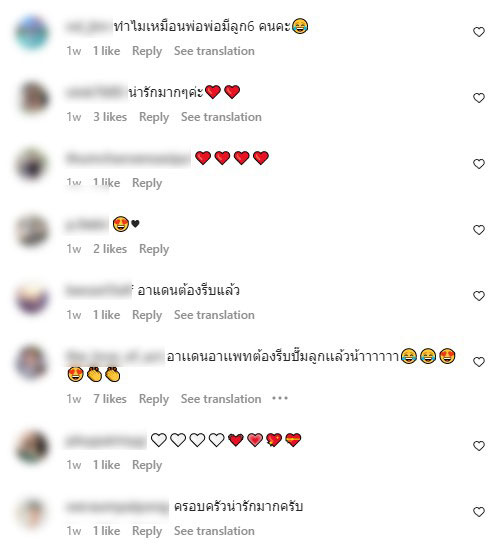See translation of the last comment
The width and height of the screenshot is (494, 553).
(x=214, y=531)
